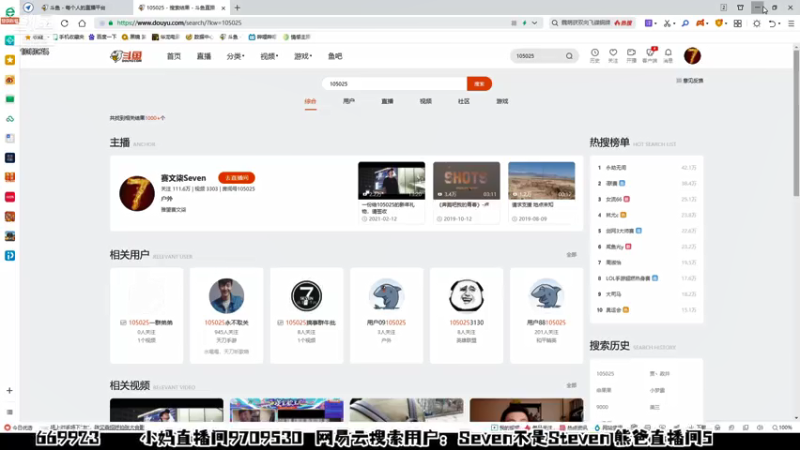The height and width of the screenshot is (450, 800).
Task: Click the browser toolbar search box
Action: pos(593,23)
